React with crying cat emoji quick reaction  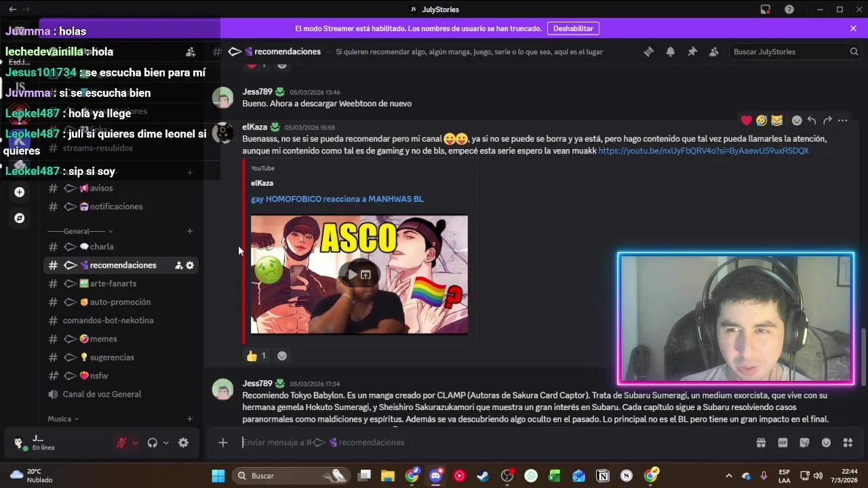pos(777,120)
